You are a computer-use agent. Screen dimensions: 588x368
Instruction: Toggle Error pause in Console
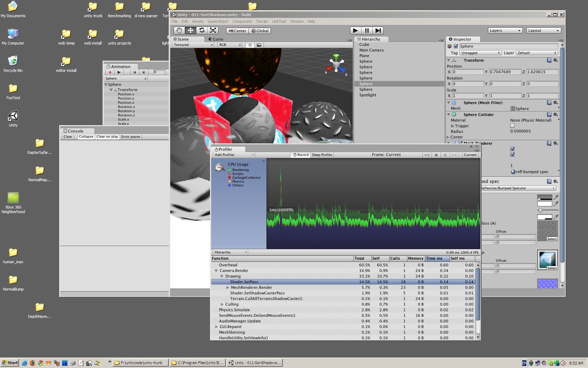(x=131, y=137)
